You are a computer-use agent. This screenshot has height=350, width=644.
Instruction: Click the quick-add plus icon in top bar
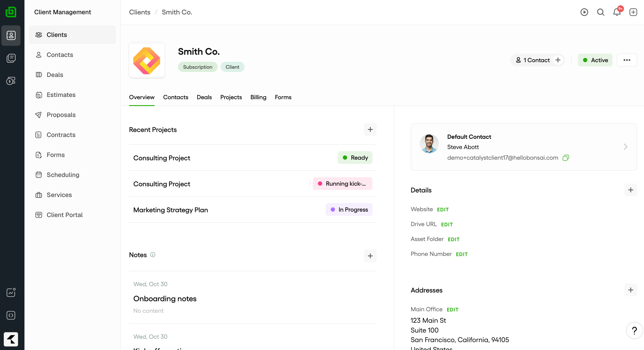[633, 12]
